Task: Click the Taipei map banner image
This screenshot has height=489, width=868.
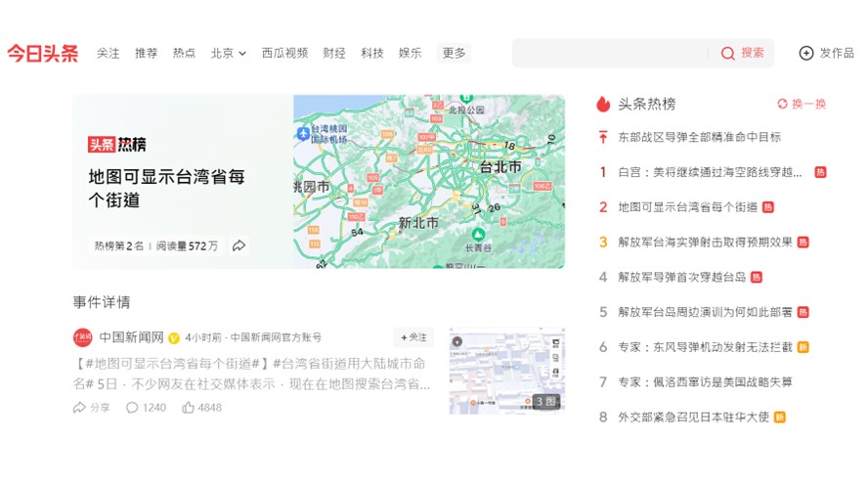Action: pos(429,182)
